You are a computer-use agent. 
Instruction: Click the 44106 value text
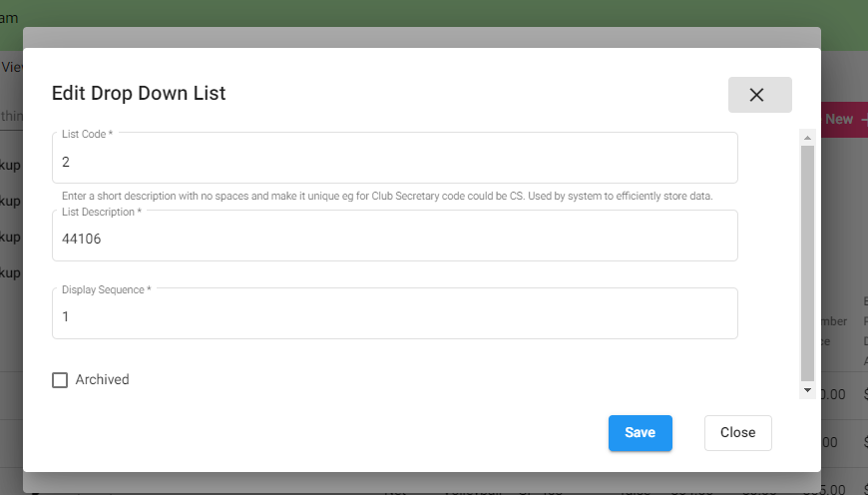click(82, 240)
